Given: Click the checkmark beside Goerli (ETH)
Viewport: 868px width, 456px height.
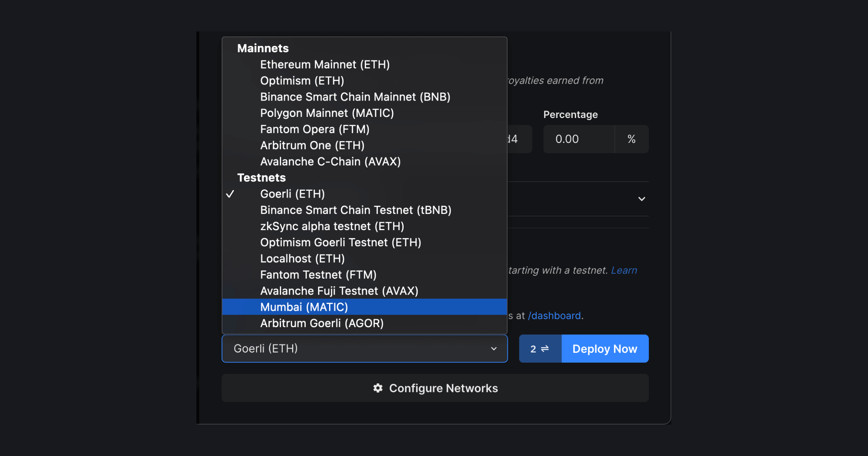Looking at the screenshot, I should pos(230,194).
